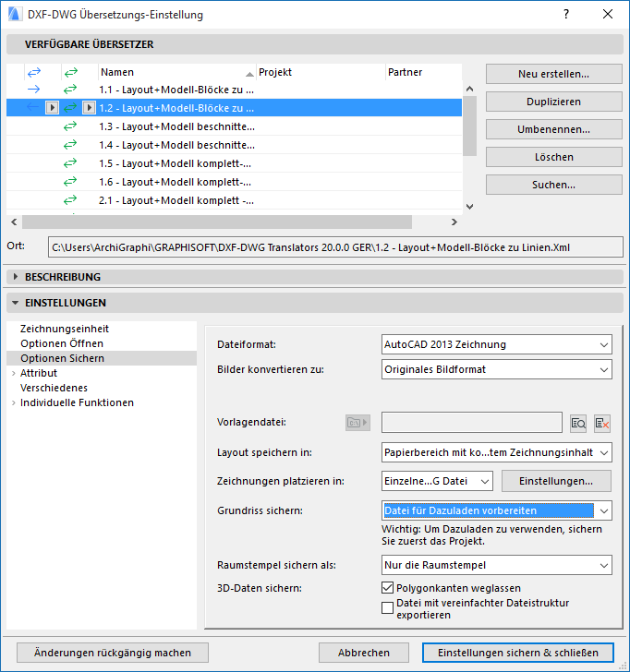Open Einstellungen... for drawing placement
The height and width of the screenshot is (672, 630).
556,481
